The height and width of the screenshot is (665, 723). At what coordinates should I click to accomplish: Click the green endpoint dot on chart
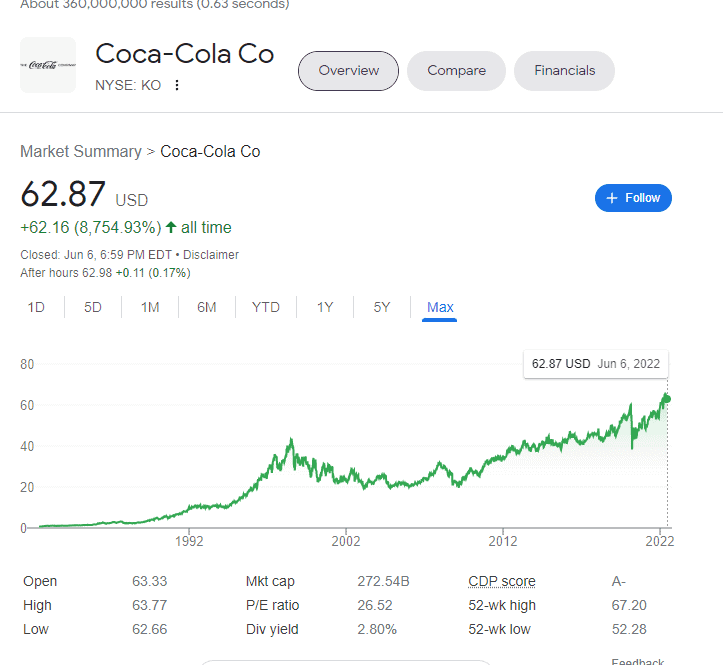667,399
